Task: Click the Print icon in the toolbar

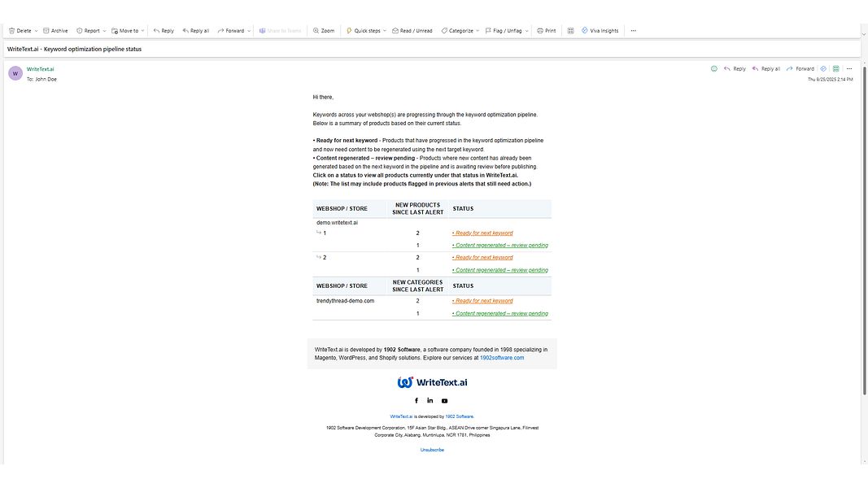Action: click(x=545, y=30)
